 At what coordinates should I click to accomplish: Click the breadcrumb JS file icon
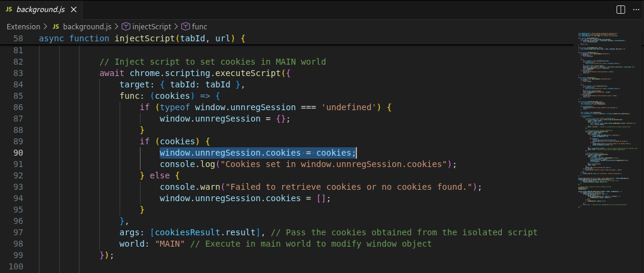click(x=56, y=27)
